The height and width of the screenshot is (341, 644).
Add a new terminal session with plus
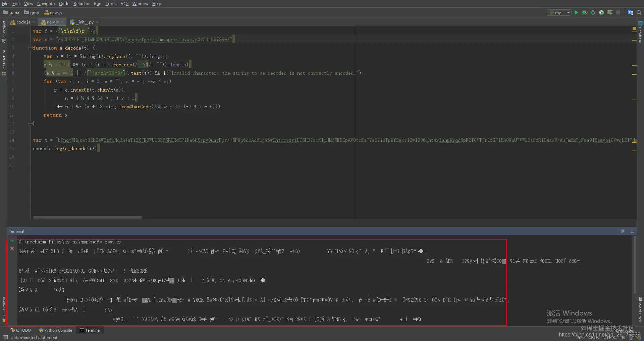(12, 240)
